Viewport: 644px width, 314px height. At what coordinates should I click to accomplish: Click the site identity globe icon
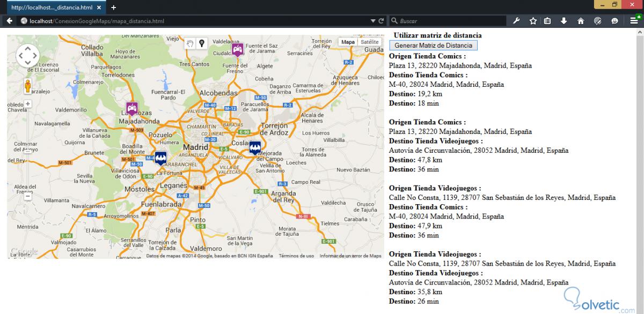[24, 21]
